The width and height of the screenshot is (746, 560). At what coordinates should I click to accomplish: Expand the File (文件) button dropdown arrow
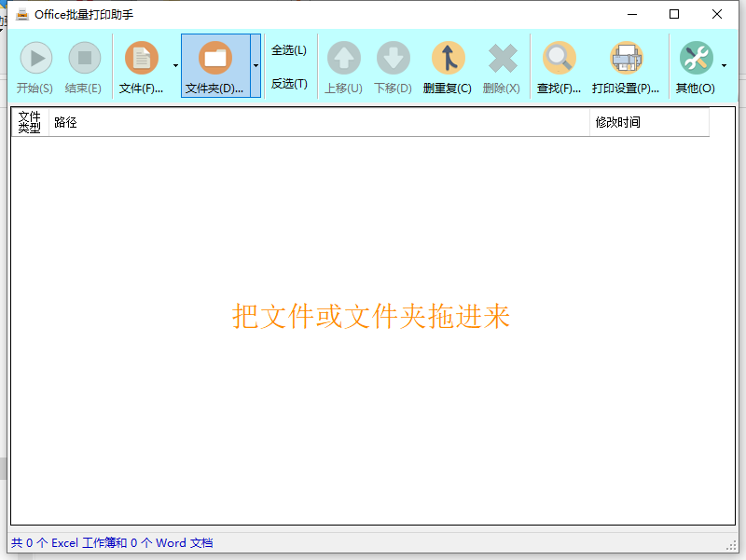(x=175, y=65)
